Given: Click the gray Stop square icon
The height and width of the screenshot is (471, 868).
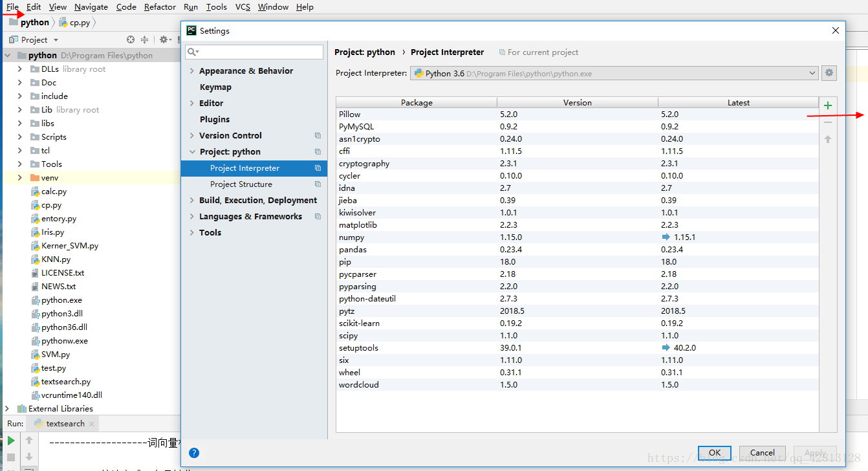Looking at the screenshot, I should tap(11, 457).
